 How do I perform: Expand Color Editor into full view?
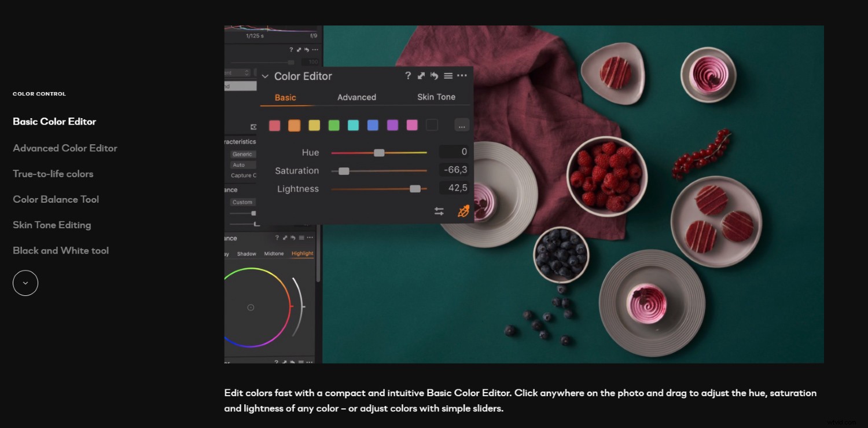tap(421, 76)
